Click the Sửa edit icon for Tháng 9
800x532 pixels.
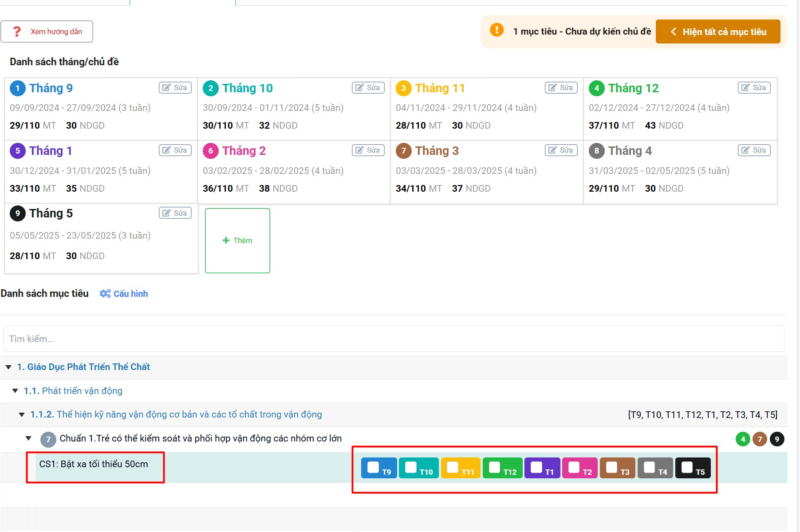point(175,88)
